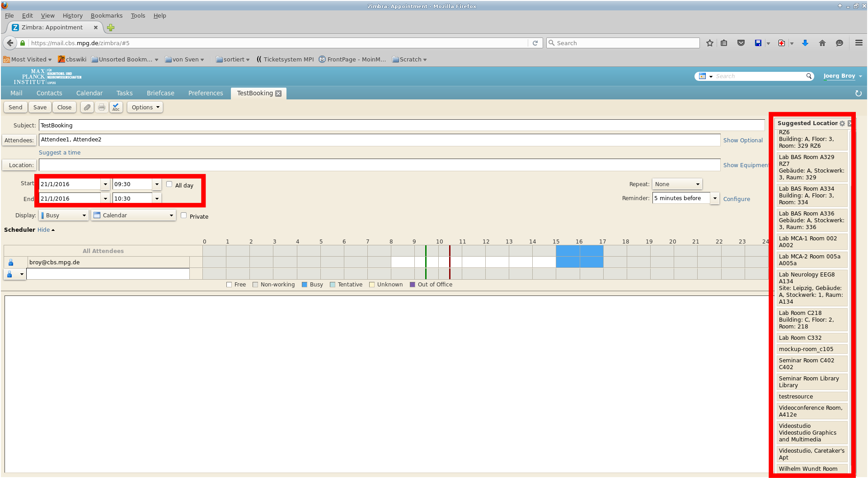Open the start date dropdown
Screen dimensions: 868x478
pyautogui.click(x=105, y=184)
